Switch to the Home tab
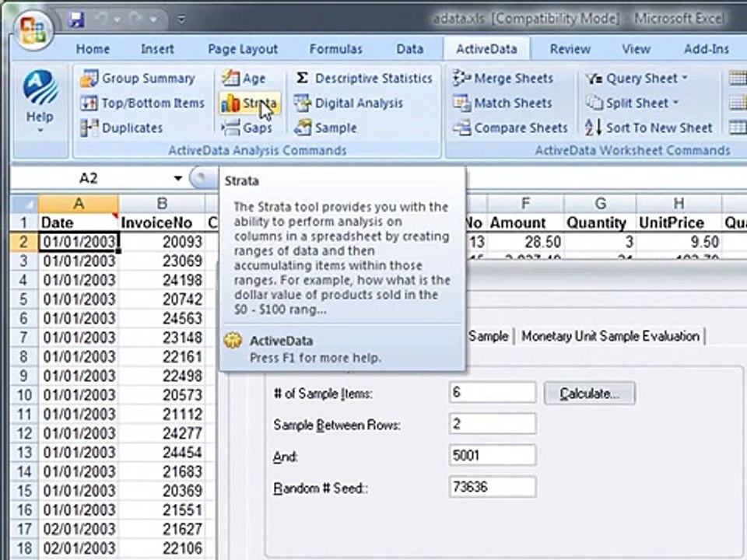Screen dimensions: 747x560 tap(93, 48)
